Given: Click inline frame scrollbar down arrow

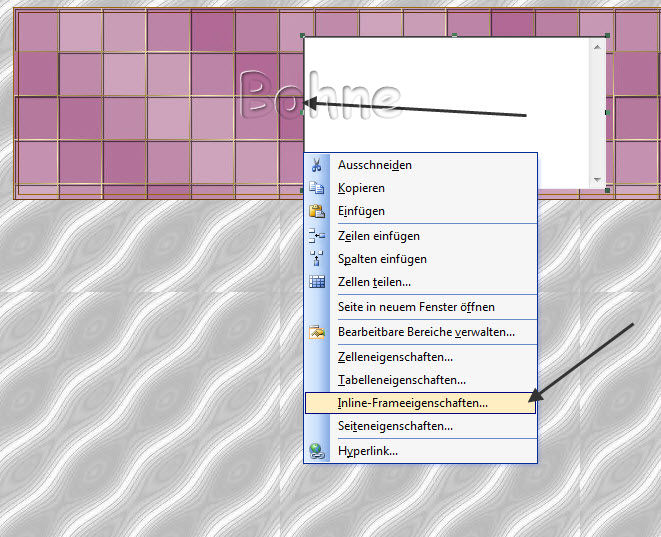Looking at the screenshot, I should [597, 180].
